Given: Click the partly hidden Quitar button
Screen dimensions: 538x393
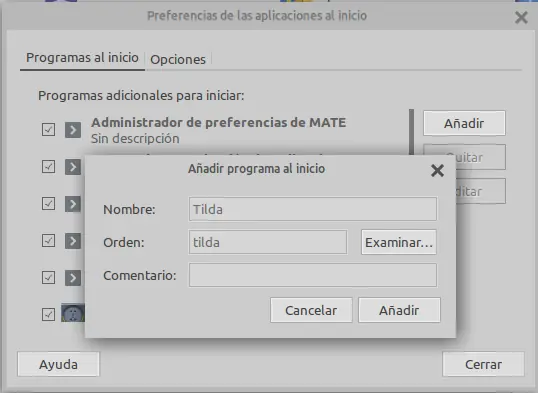Looking at the screenshot, I should tap(480, 157).
